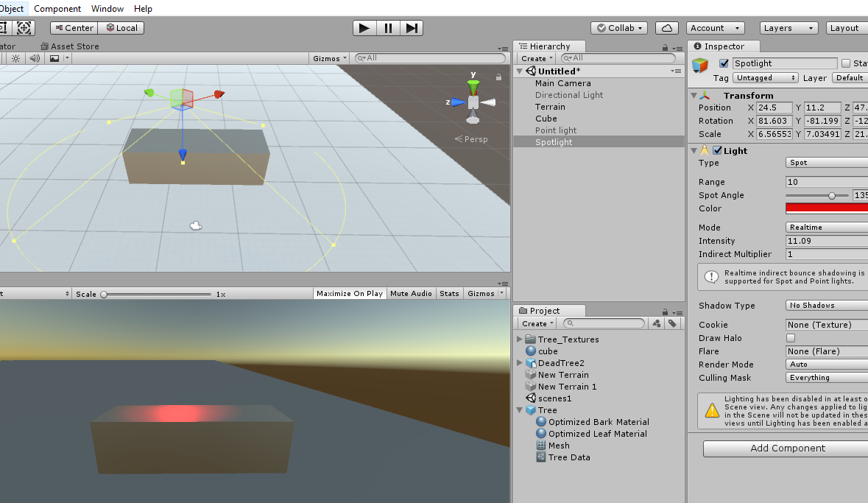Screen dimensions: 868x503
Task: Click the Step frame button
Action: click(412, 28)
